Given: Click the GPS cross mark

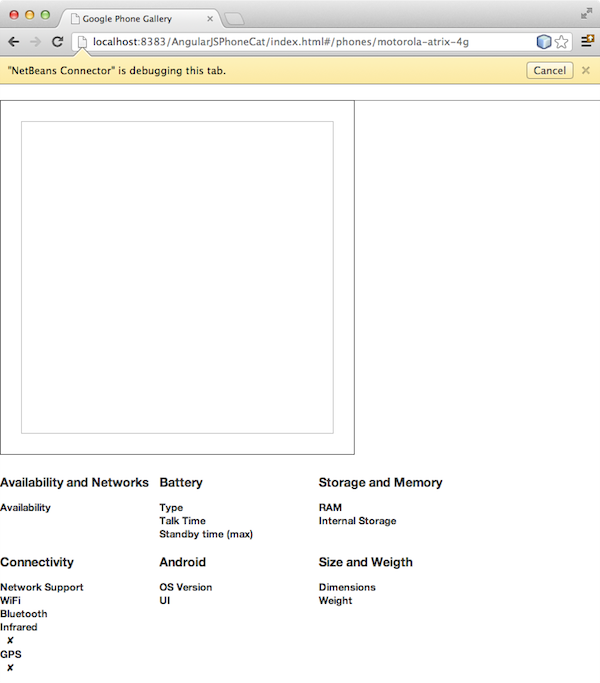Looking at the screenshot, I should (x=10, y=667).
